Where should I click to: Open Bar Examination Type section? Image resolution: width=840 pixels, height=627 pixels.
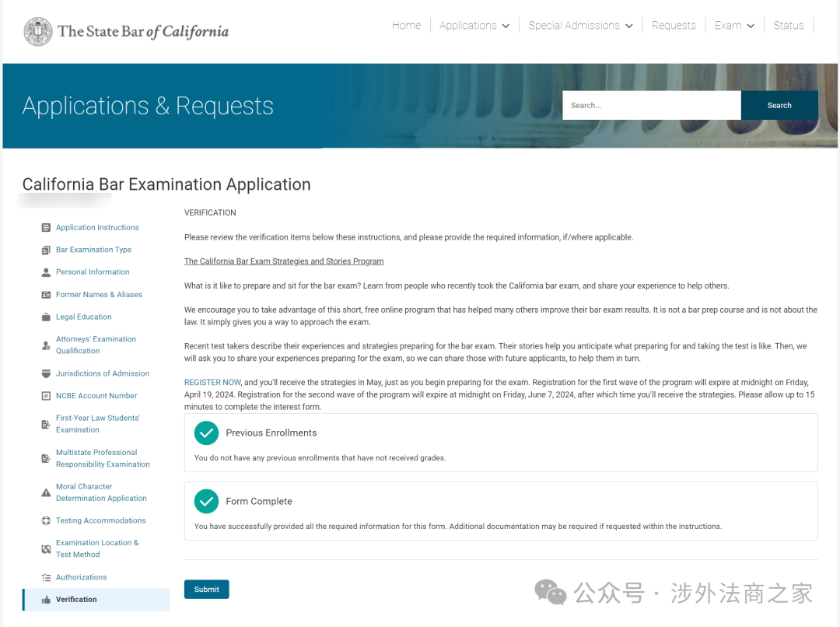pyautogui.click(x=94, y=250)
